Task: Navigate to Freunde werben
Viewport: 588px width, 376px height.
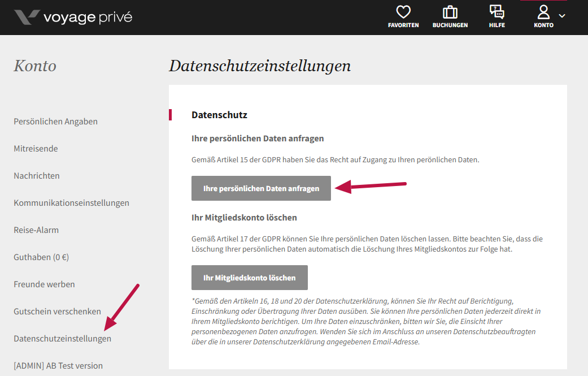Action: 44,284
